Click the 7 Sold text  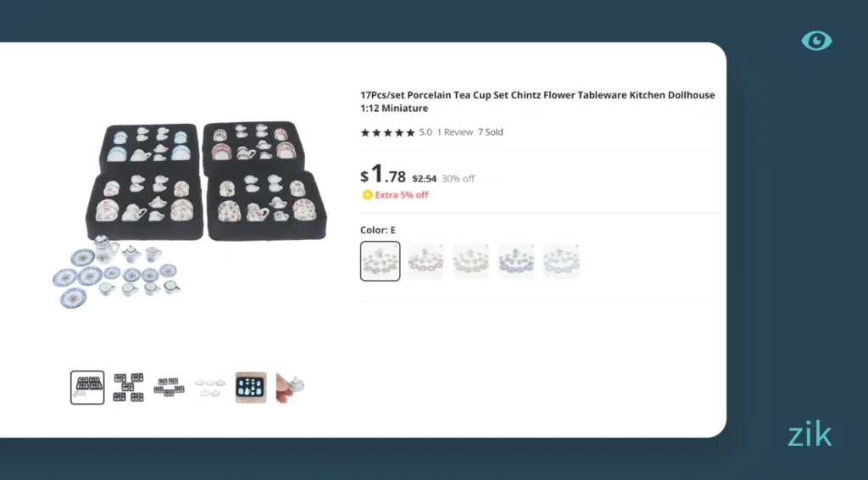tap(491, 132)
